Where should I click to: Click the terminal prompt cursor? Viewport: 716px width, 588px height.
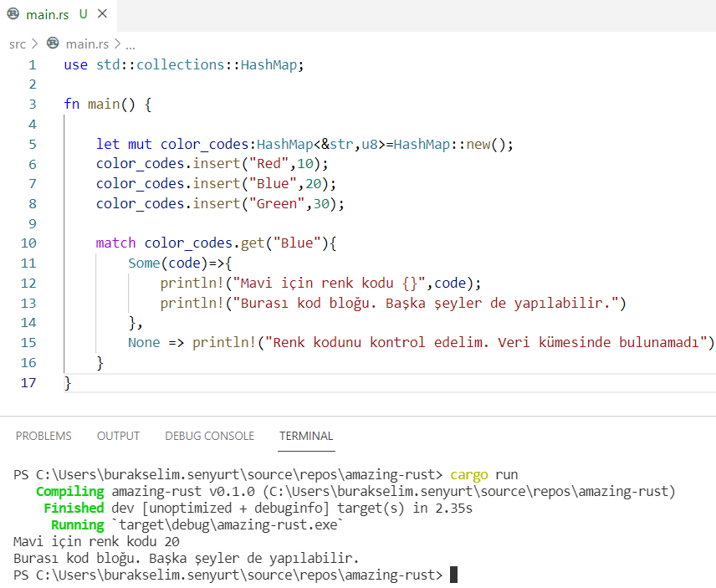coord(453,575)
